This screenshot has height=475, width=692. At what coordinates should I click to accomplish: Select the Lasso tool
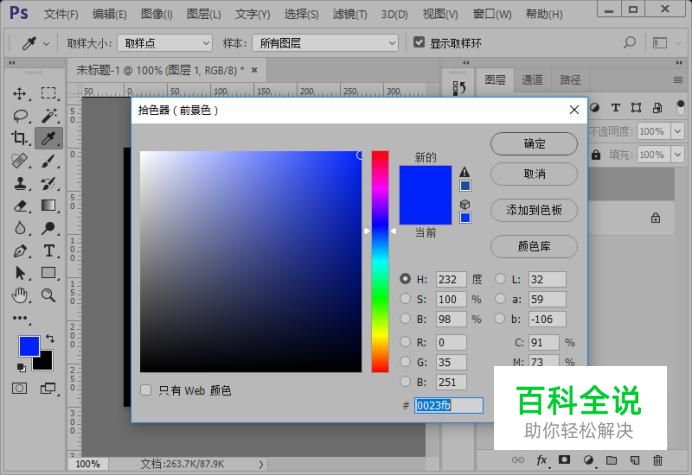[x=20, y=116]
